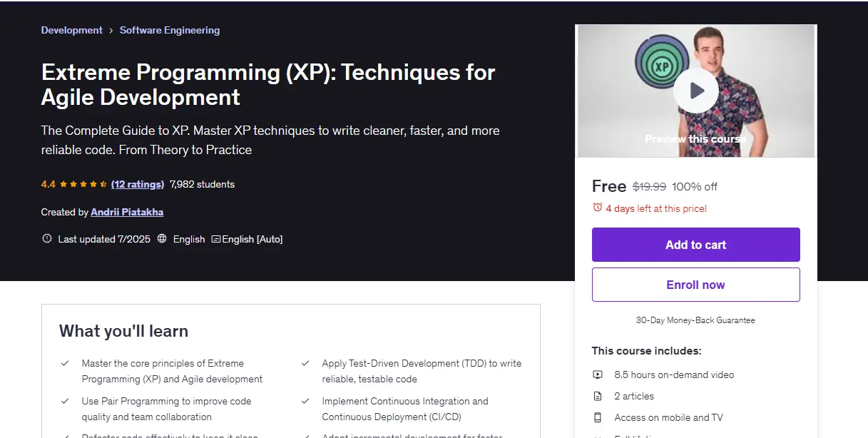The width and height of the screenshot is (868, 438).
Task: Click the English language text
Action: (x=189, y=239)
